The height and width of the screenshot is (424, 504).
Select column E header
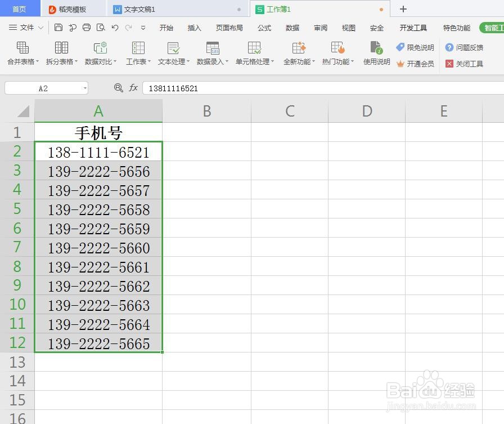(x=444, y=111)
